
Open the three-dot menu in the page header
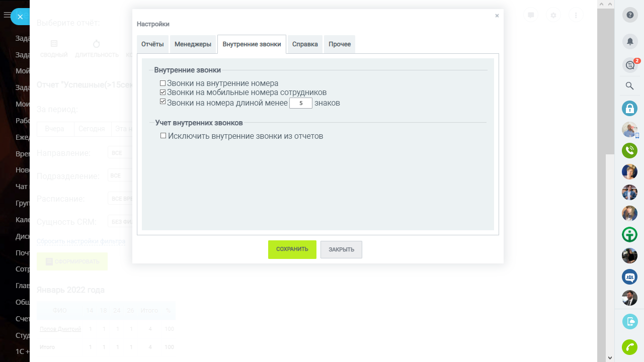point(576,15)
